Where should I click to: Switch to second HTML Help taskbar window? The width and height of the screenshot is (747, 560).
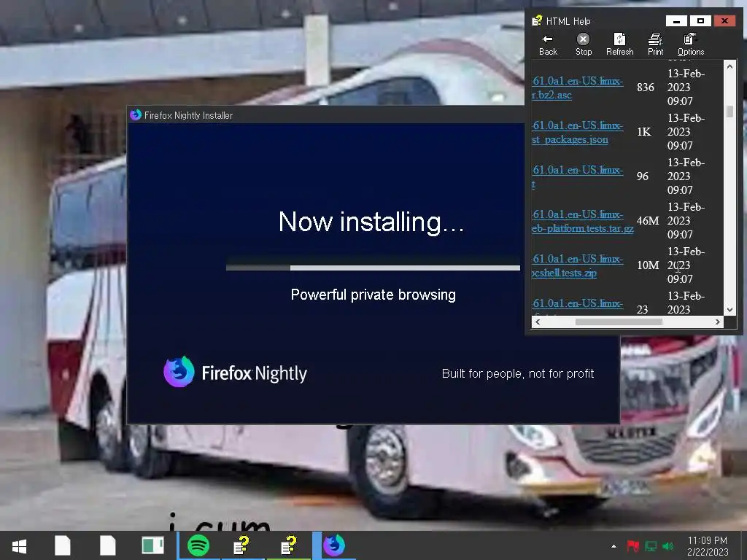[289, 545]
